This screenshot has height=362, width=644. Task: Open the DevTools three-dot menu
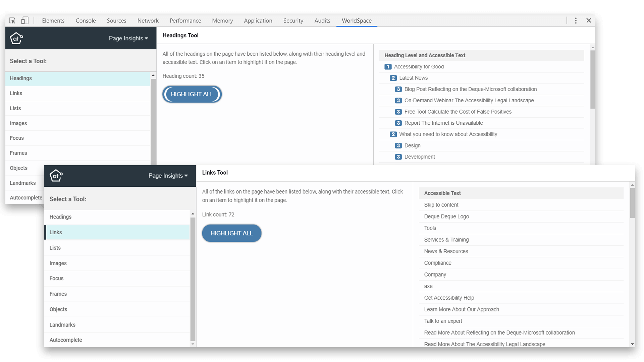576,21
